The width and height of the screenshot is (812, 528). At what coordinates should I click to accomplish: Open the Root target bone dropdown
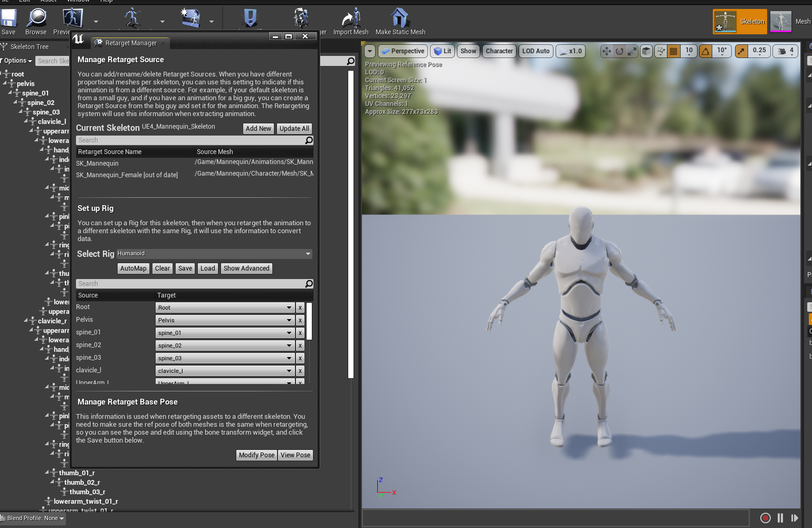225,308
